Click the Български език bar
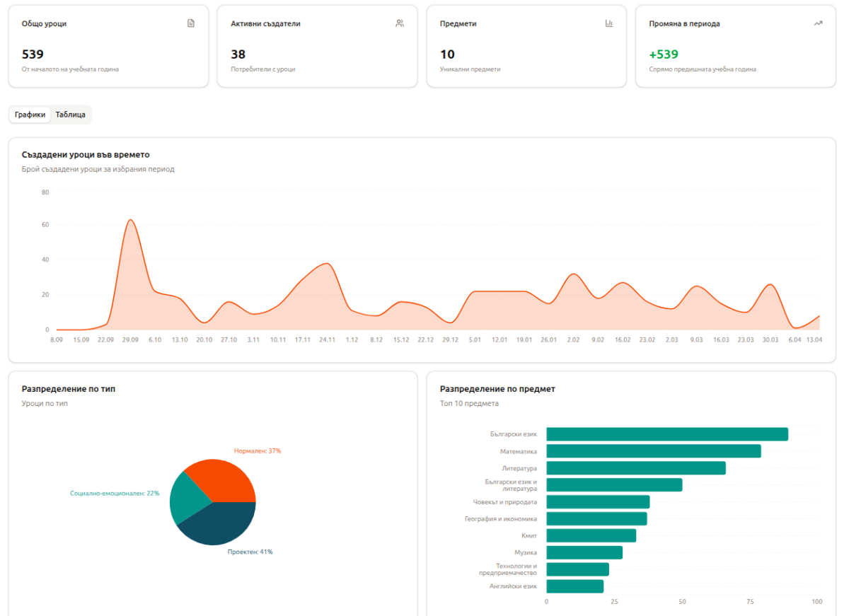849x616 pixels. pyautogui.click(x=666, y=434)
